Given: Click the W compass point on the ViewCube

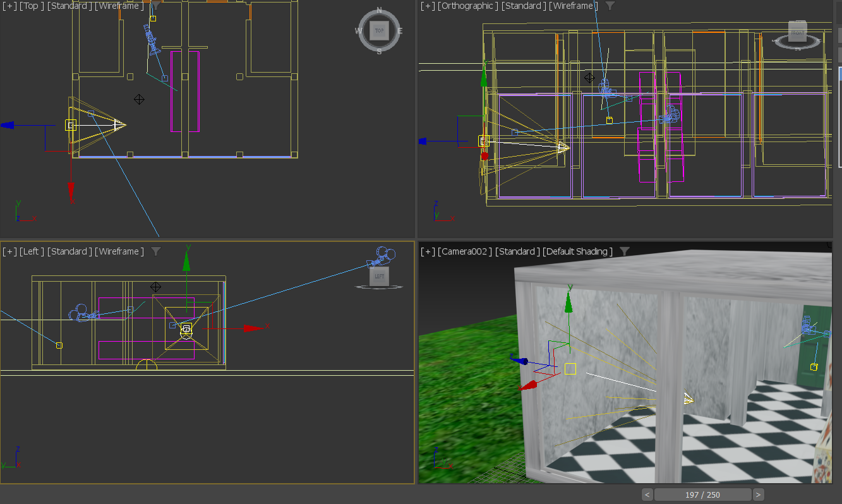Looking at the screenshot, I should (x=359, y=30).
